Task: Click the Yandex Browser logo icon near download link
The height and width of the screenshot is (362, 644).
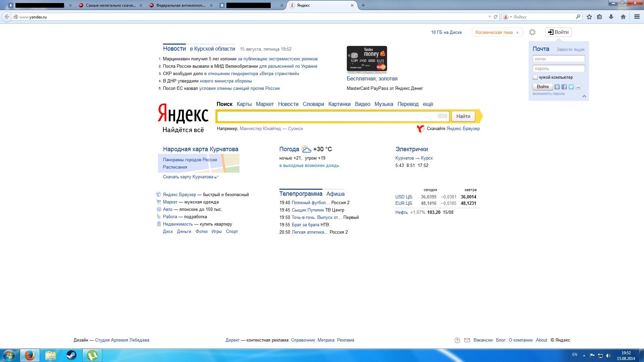Action: [421, 128]
